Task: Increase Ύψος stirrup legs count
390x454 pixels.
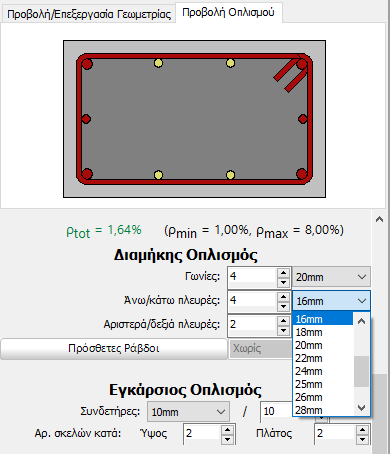Action: click(x=227, y=430)
